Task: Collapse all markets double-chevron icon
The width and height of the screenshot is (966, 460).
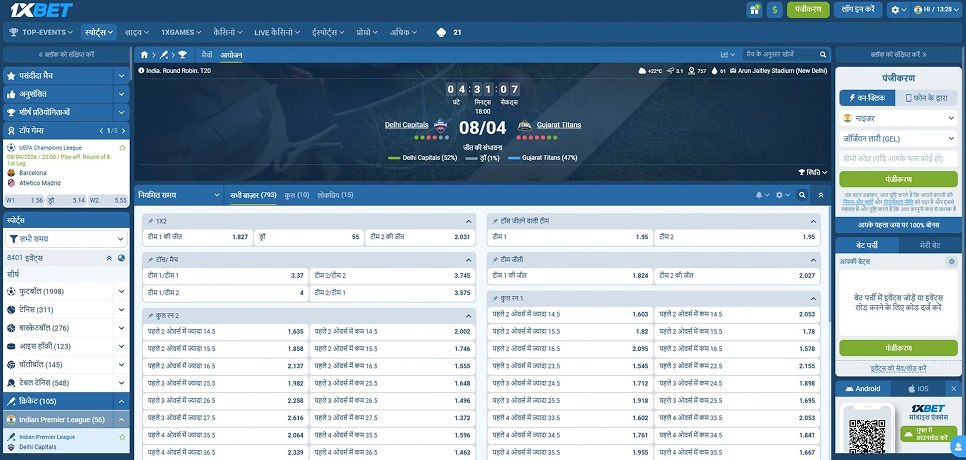Action: pyautogui.click(x=821, y=195)
